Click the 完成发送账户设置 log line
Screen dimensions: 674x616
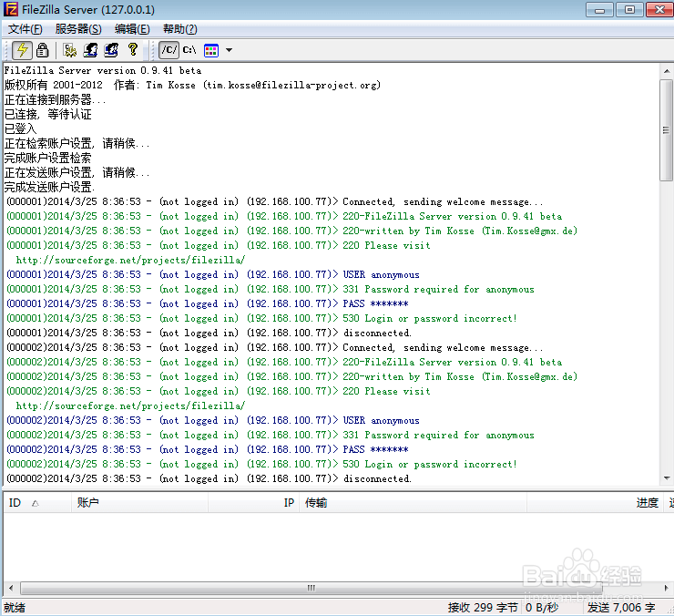tap(50, 187)
